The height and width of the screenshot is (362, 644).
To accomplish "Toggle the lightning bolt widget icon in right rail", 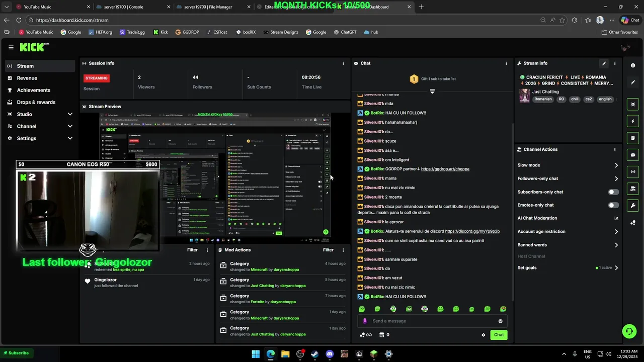I will [x=633, y=121].
